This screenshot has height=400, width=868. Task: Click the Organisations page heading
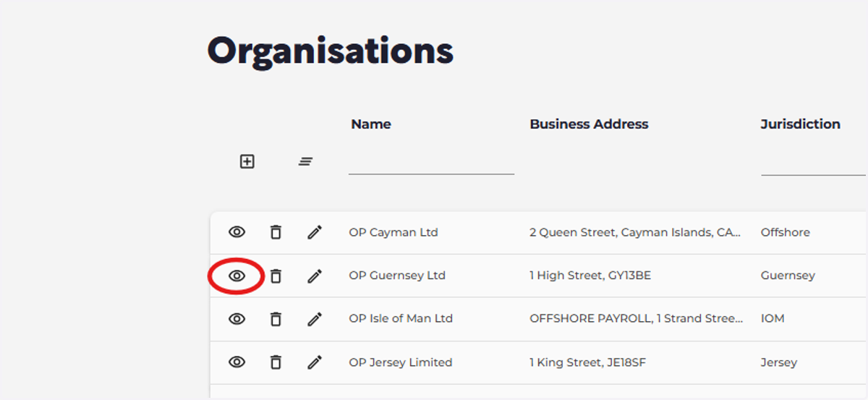331,51
